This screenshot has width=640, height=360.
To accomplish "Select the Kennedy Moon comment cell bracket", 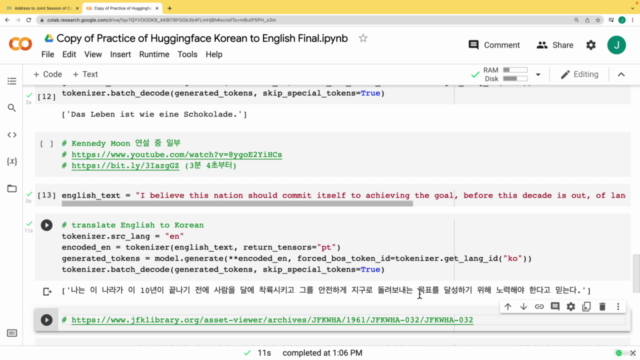I will (47, 144).
